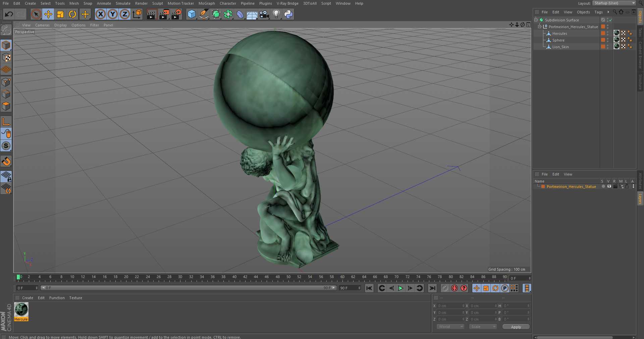Add a Floor environment object

(x=252, y=14)
